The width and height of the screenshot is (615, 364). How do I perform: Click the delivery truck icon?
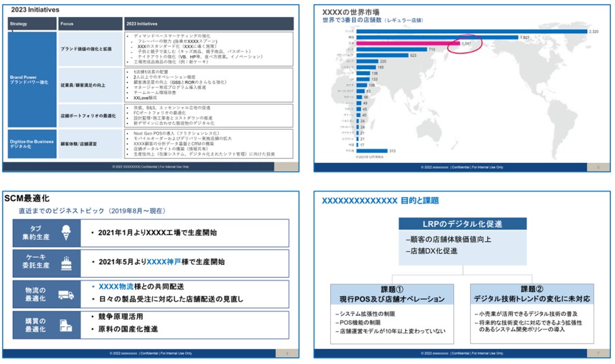[x=66, y=295]
